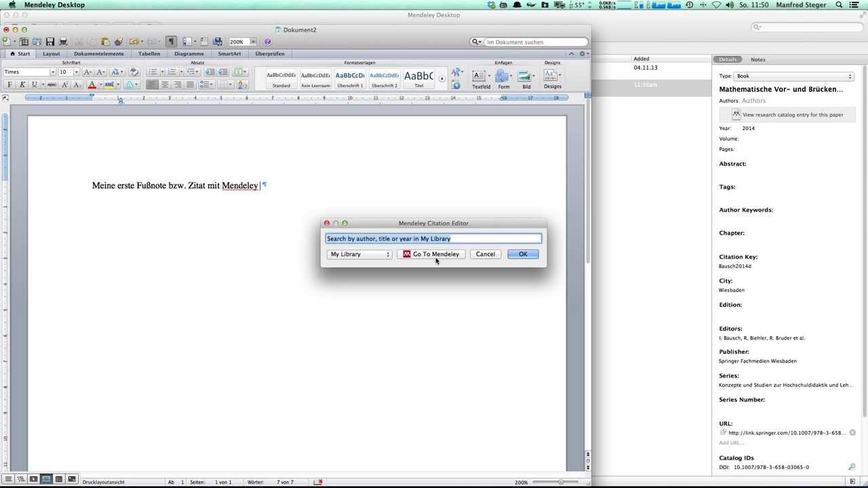Apply underline formatting (U) button
Image resolution: width=868 pixels, height=488 pixels.
tap(34, 85)
